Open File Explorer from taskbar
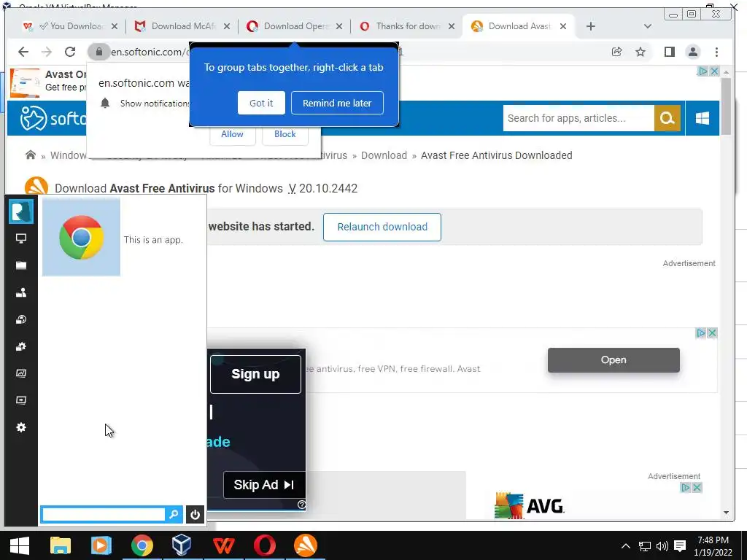 point(61,545)
